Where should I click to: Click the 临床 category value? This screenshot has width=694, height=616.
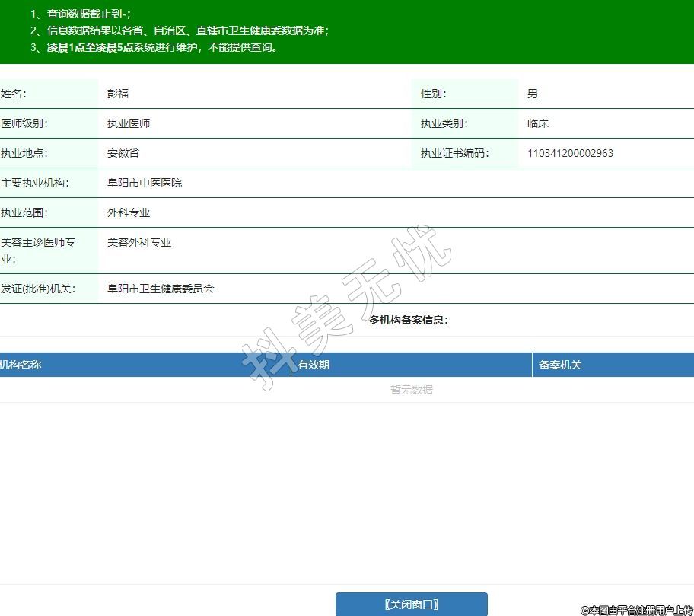[538, 123]
